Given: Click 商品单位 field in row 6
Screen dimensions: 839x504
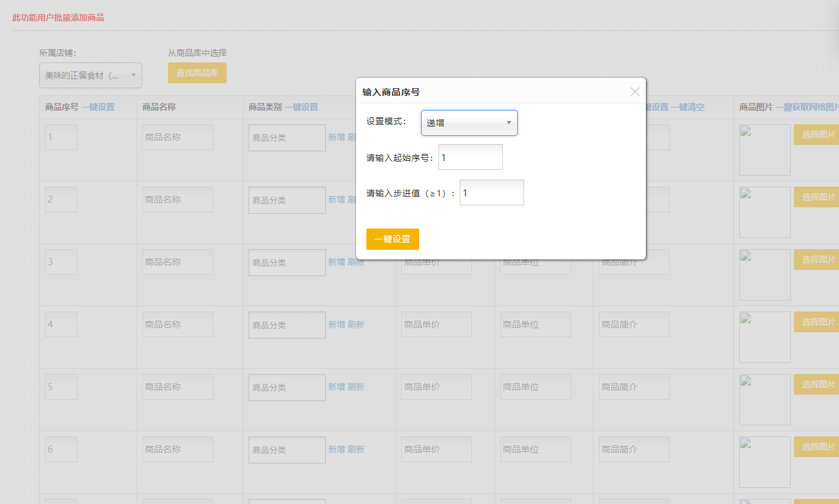Looking at the screenshot, I should [x=536, y=449].
